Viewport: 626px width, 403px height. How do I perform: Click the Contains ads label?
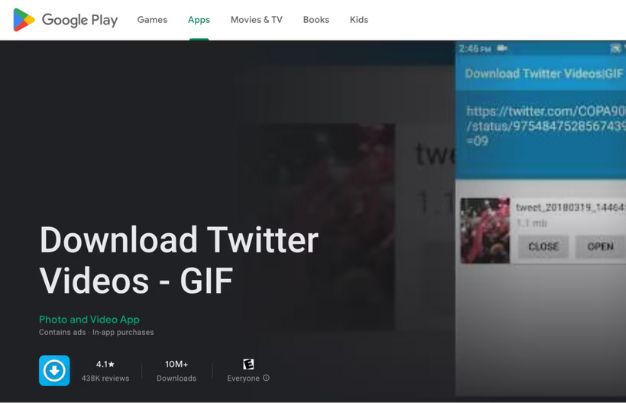[62, 332]
